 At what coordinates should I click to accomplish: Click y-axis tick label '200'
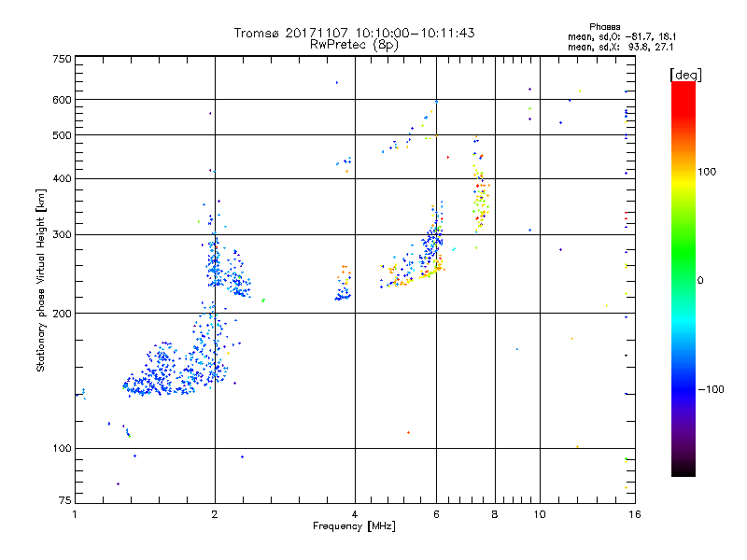pyautogui.click(x=62, y=314)
